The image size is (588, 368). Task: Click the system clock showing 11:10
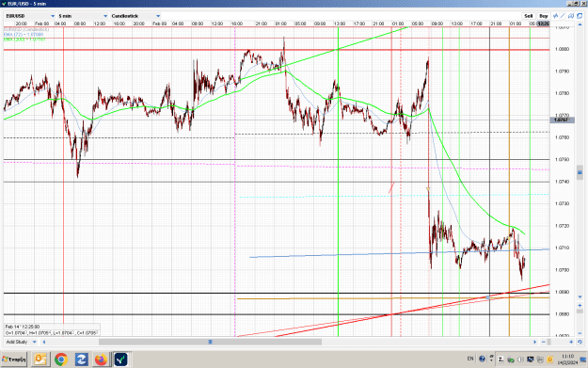[567, 356]
